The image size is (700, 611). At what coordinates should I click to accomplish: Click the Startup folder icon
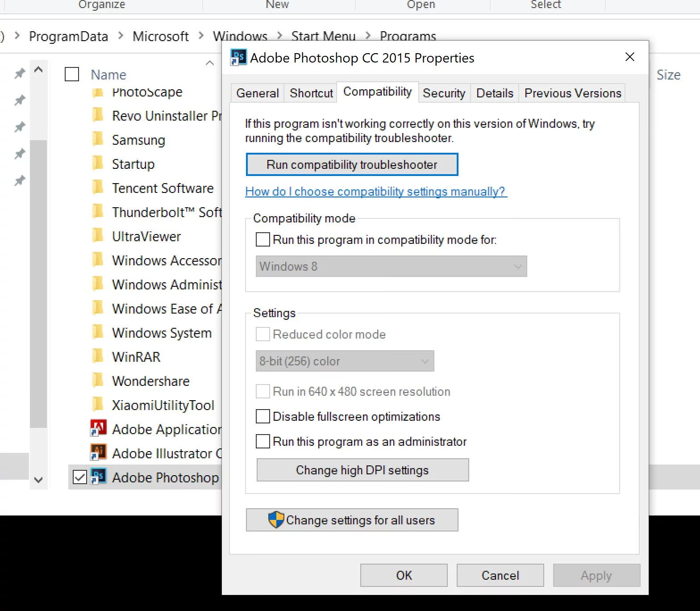click(x=98, y=163)
